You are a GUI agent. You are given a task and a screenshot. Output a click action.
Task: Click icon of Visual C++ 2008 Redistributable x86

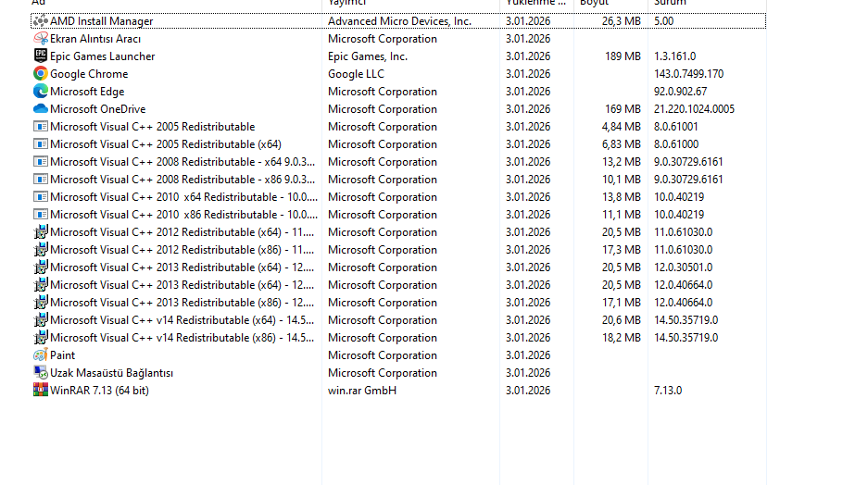pos(41,180)
